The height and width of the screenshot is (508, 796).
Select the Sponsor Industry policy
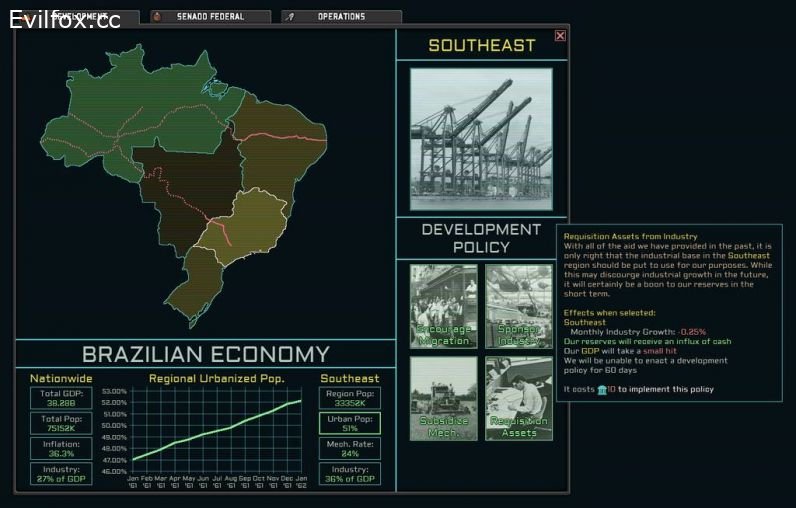click(x=518, y=305)
